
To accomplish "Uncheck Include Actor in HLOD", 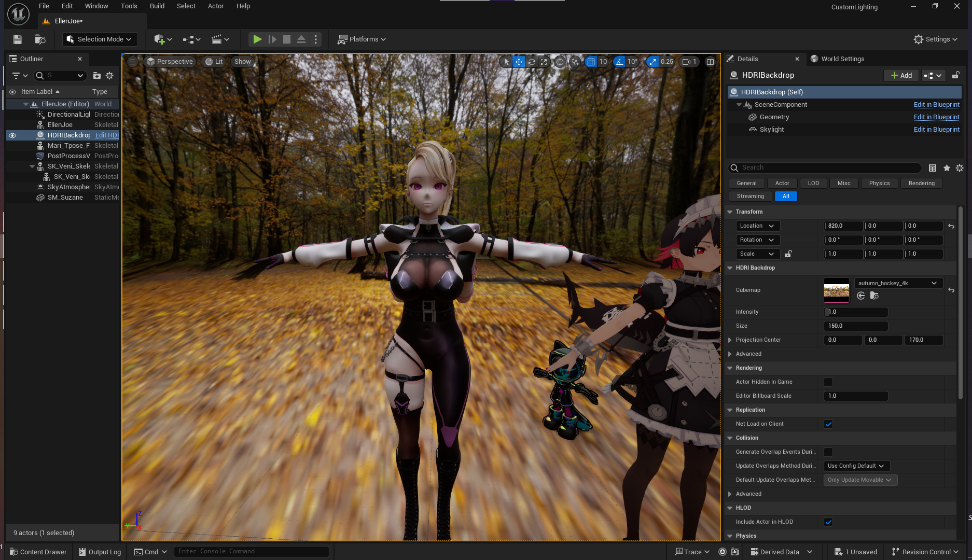I will pos(828,522).
